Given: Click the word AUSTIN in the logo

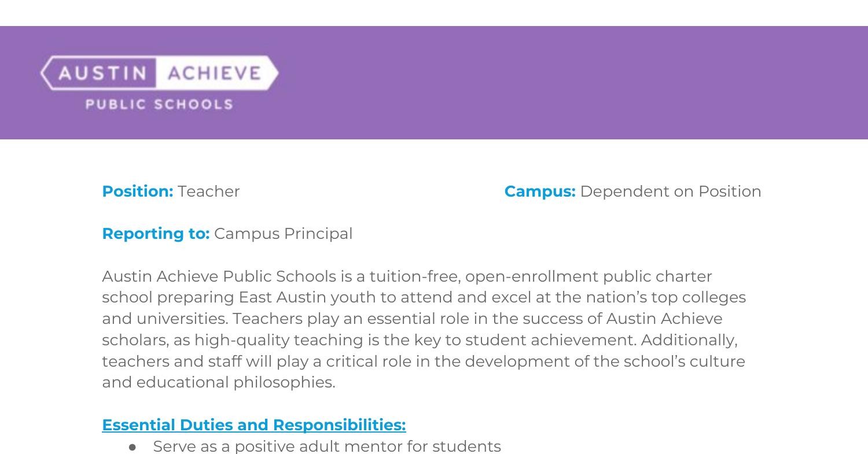Looking at the screenshot, I should point(102,73).
